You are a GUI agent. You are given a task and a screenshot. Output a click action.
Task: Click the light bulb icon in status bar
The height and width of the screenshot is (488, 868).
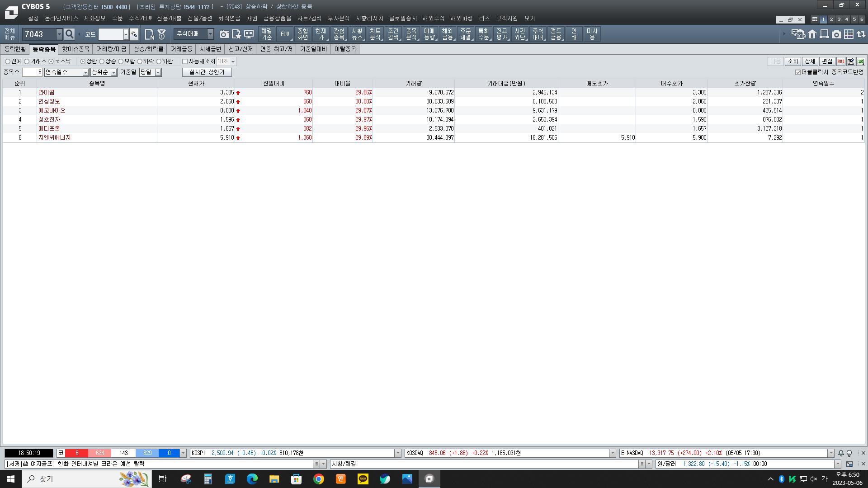pyautogui.click(x=849, y=453)
